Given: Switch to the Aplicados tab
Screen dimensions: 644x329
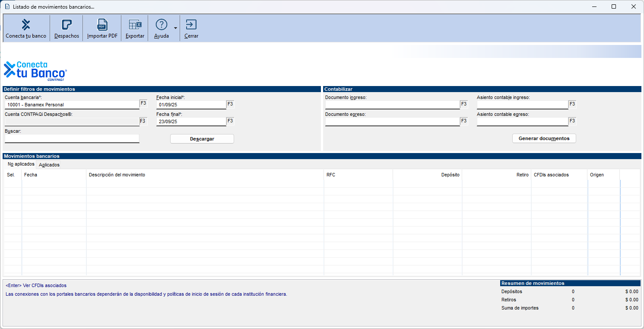Looking at the screenshot, I should pos(49,165).
